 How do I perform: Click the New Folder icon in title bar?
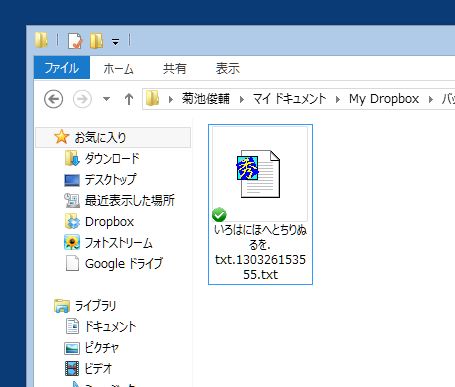click(x=96, y=41)
